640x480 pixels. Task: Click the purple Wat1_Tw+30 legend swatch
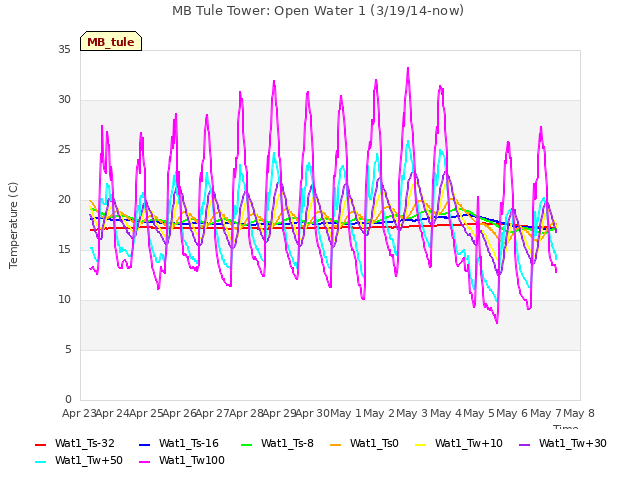point(524,444)
